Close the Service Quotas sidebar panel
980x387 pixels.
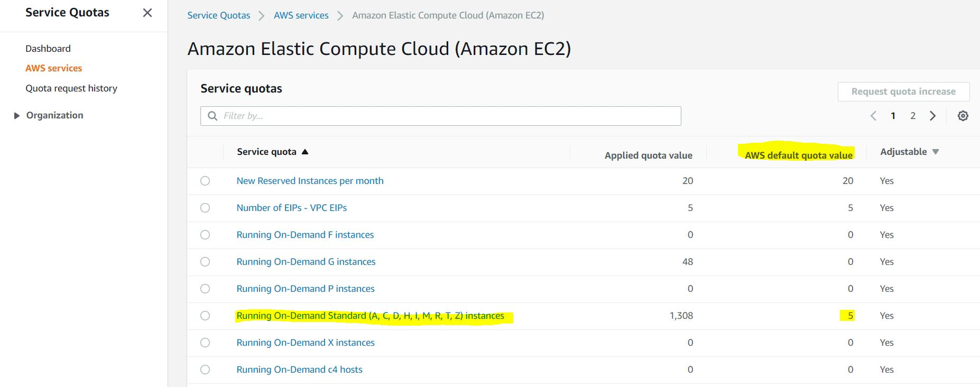coord(147,13)
